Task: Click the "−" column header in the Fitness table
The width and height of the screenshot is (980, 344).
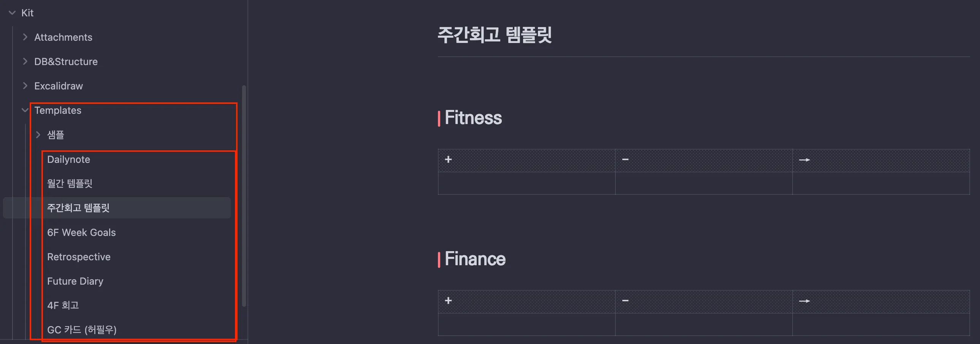Action: point(626,159)
